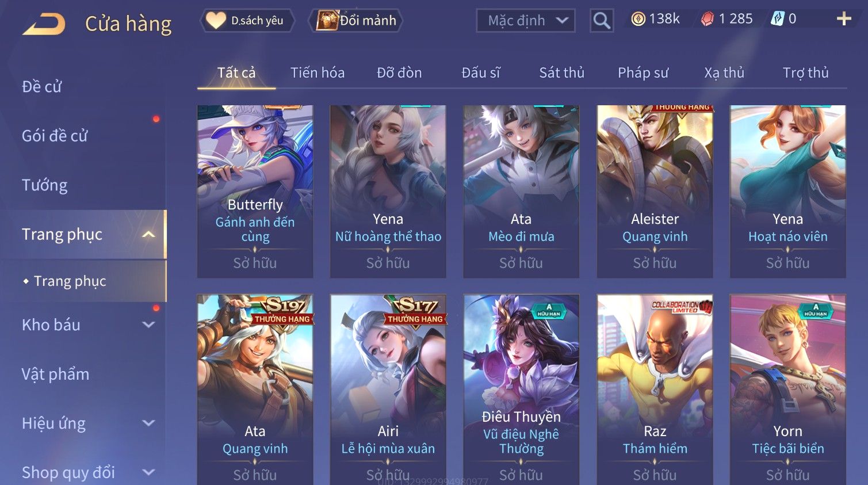Tap the gold coin 138k icon
Screen dimensions: 868x485
pos(638,19)
